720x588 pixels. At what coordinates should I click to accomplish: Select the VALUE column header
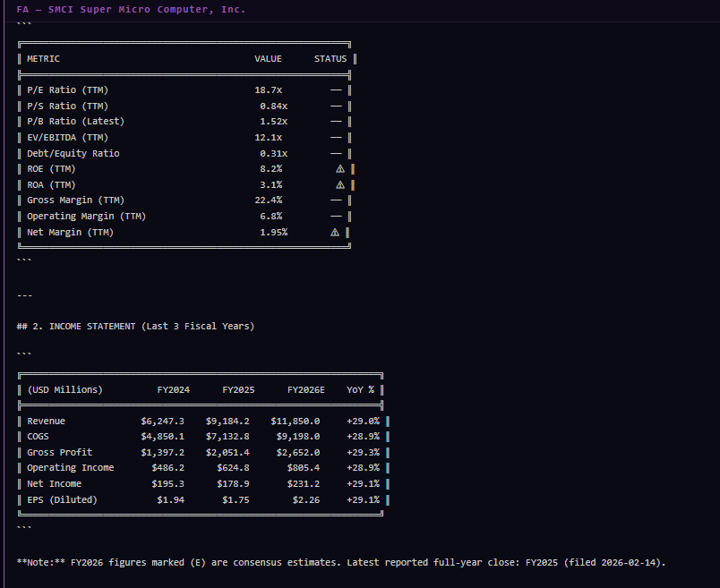268,59
